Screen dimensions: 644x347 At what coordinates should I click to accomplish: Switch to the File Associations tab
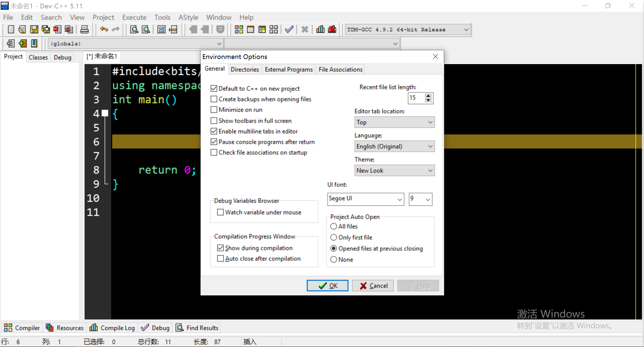pos(340,69)
